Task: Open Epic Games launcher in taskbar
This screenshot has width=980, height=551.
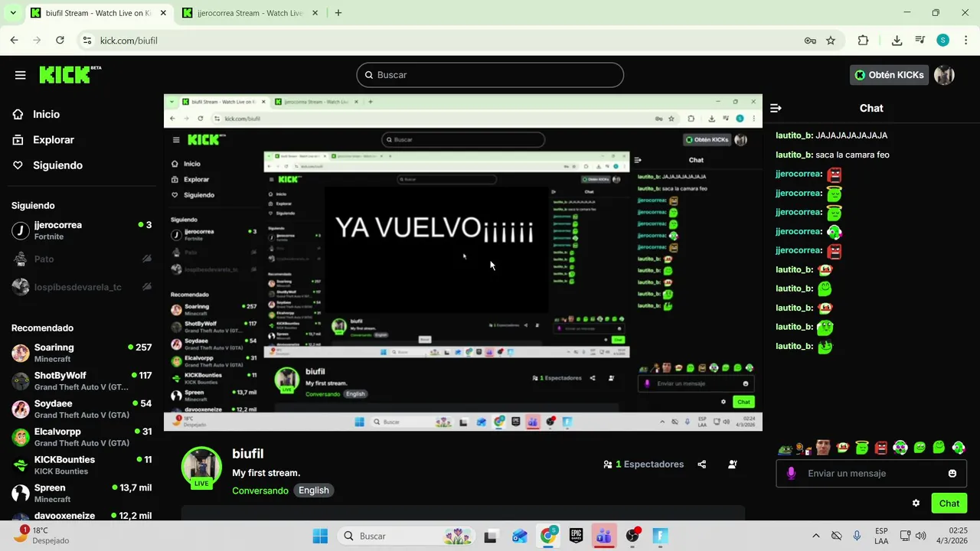Action: 576,536
